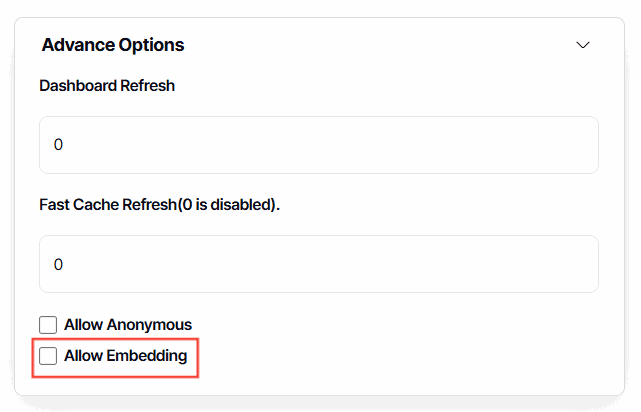Focus the Dashboard Refresh input field

coord(318,145)
